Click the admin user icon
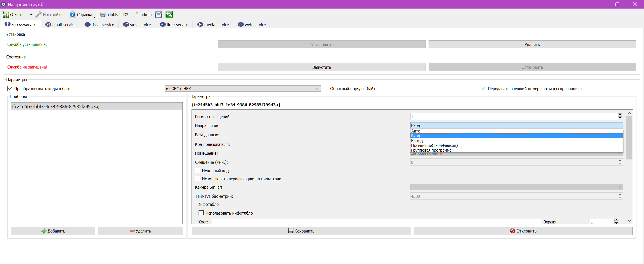This screenshot has width=644, height=264. pyautogui.click(x=137, y=14)
